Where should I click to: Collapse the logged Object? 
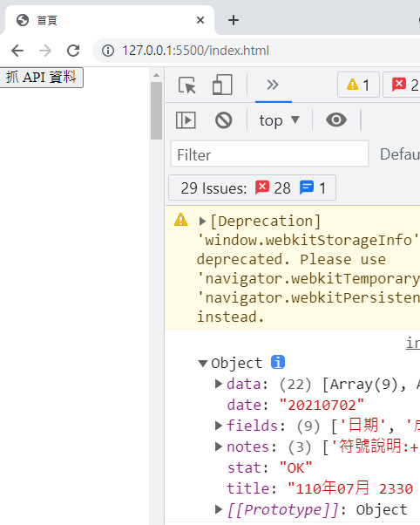(202, 364)
